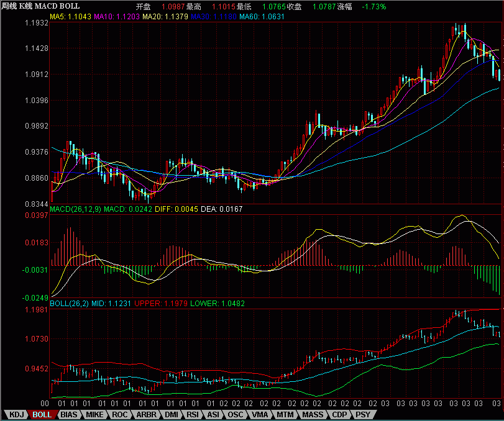The height and width of the screenshot is (421, 504).
Task: Open the MASS indicator tab
Action: [x=313, y=415]
